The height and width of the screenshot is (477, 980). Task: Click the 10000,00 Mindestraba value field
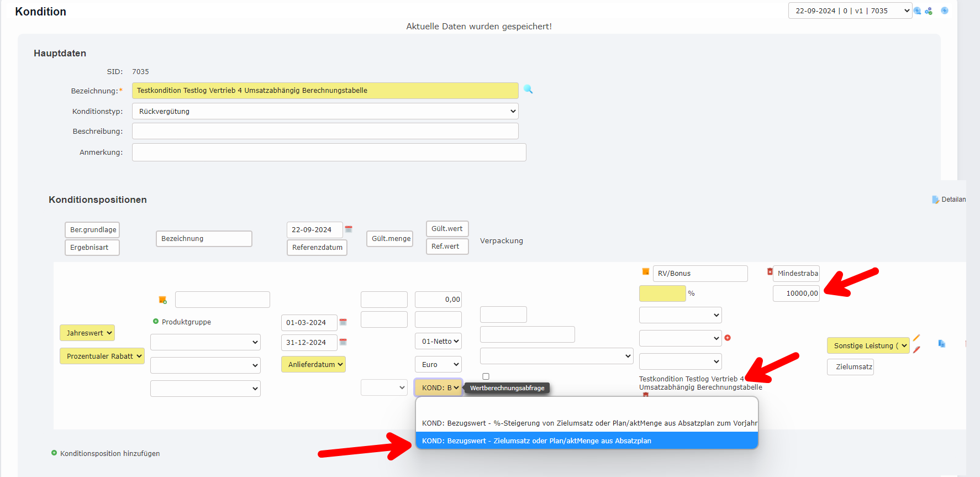point(796,293)
